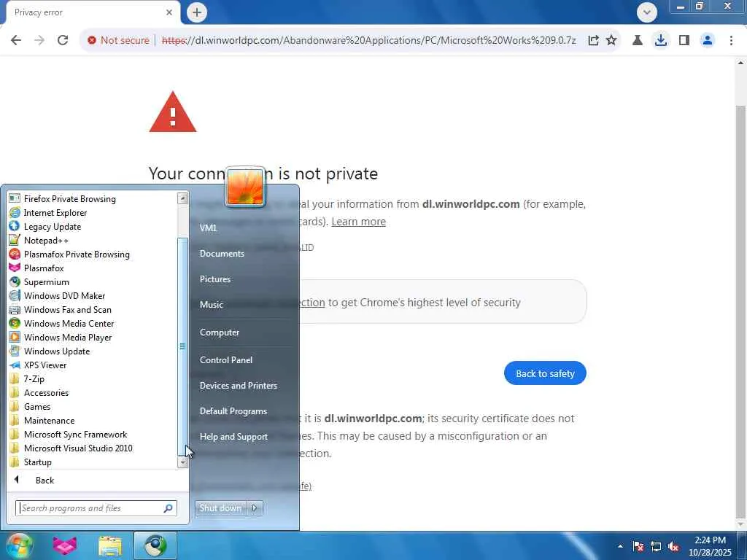This screenshot has width=747, height=560.
Task: Close the Privacy error tab
Action: coord(169,12)
